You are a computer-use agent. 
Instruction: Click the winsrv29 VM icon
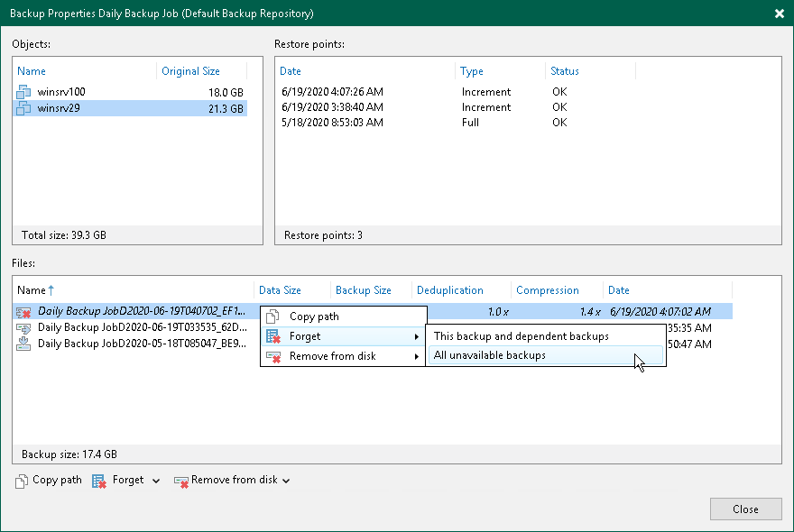pos(24,109)
